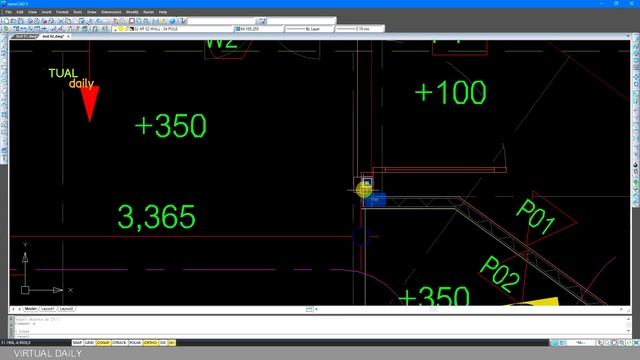Open the Tools menu
The height and width of the screenshot is (360, 640).
tap(77, 12)
